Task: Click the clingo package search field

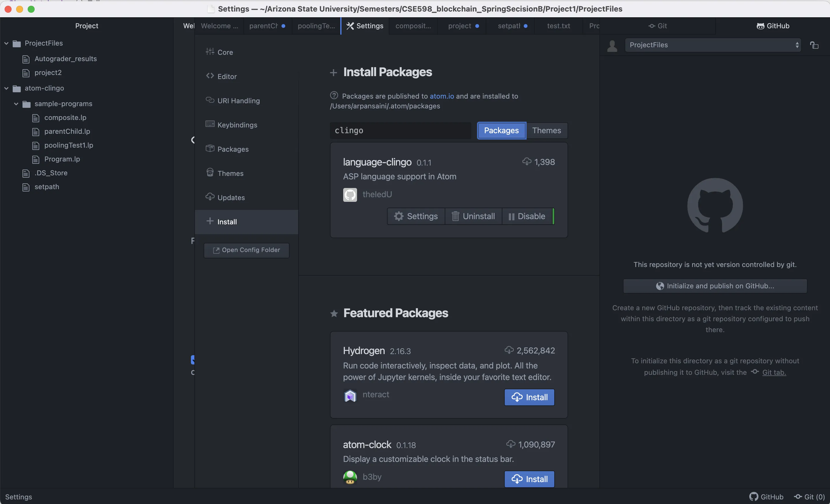Action: (x=400, y=131)
